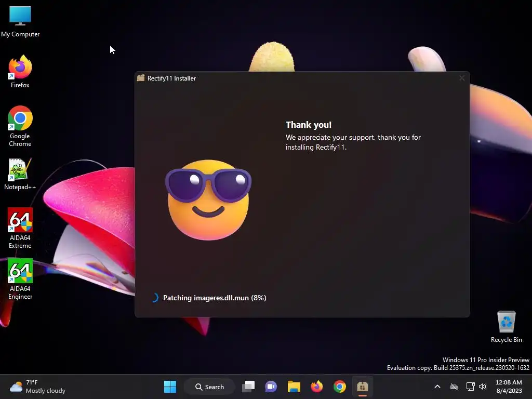Screen dimensions: 532x399
Task: Select the Google Chrome desktop shortcut
Action: tap(20, 126)
